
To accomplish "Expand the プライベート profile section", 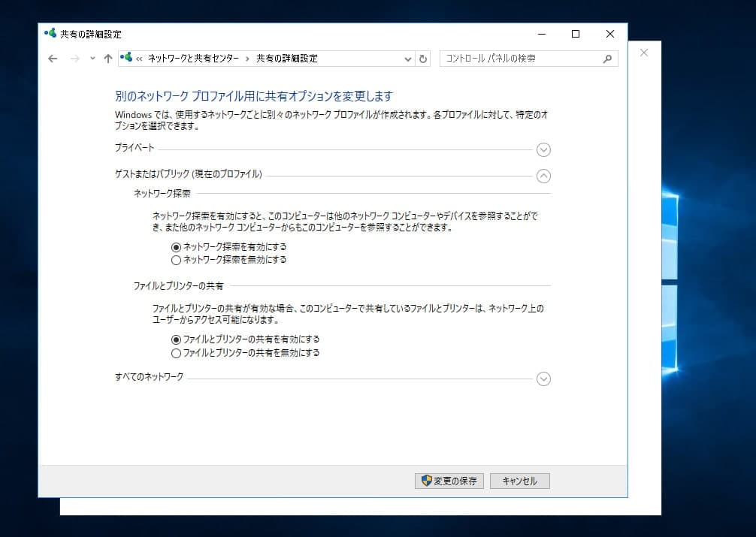I will coord(543,149).
